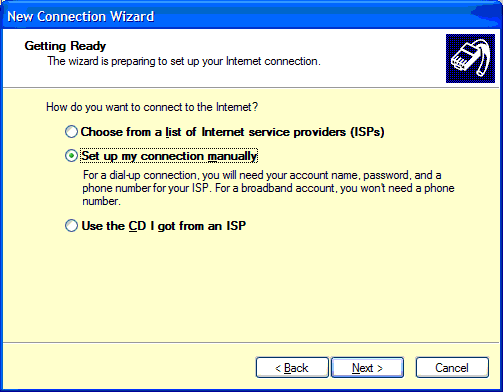Click the word 'number.' ending the description

click(x=101, y=201)
